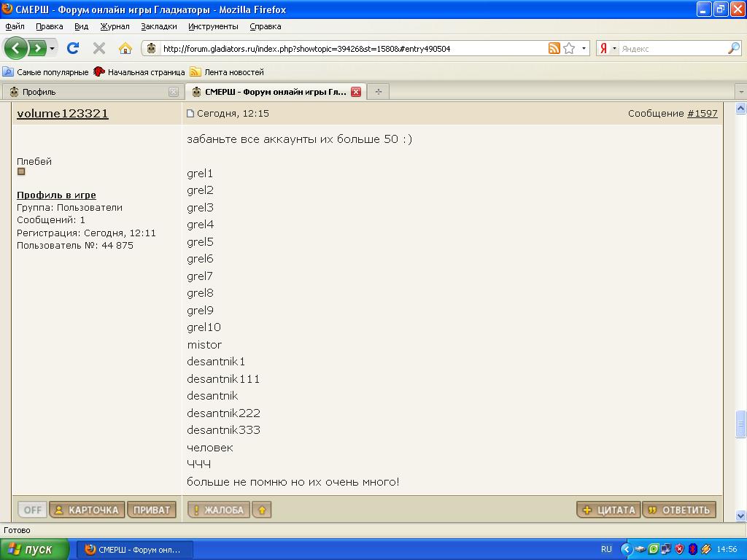This screenshot has height=560, width=747.
Task: Click the Home icon in the toolbar
Action: click(x=125, y=48)
